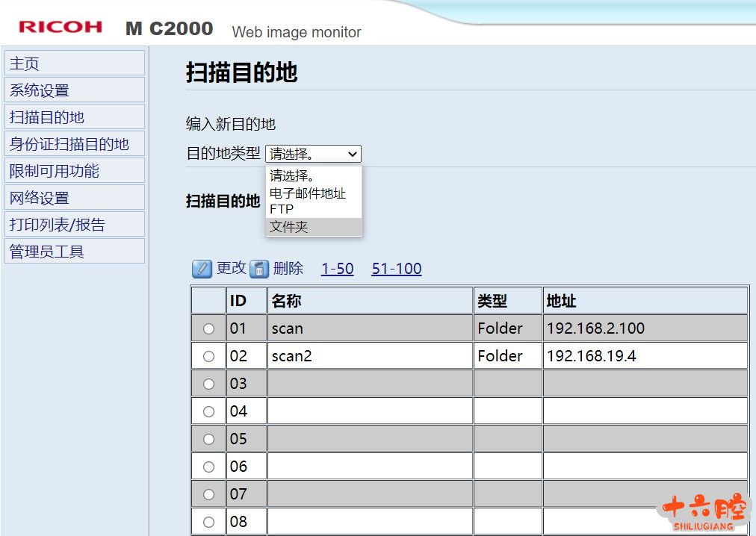Choose 文件夹 from the dropdown list
756x536 pixels.
289,227
